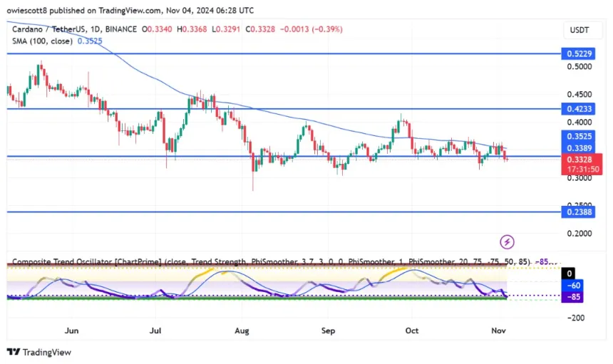This screenshot has width=613, height=364.
Task: Click the owiescott8 publisher text at top
Action: [27, 11]
